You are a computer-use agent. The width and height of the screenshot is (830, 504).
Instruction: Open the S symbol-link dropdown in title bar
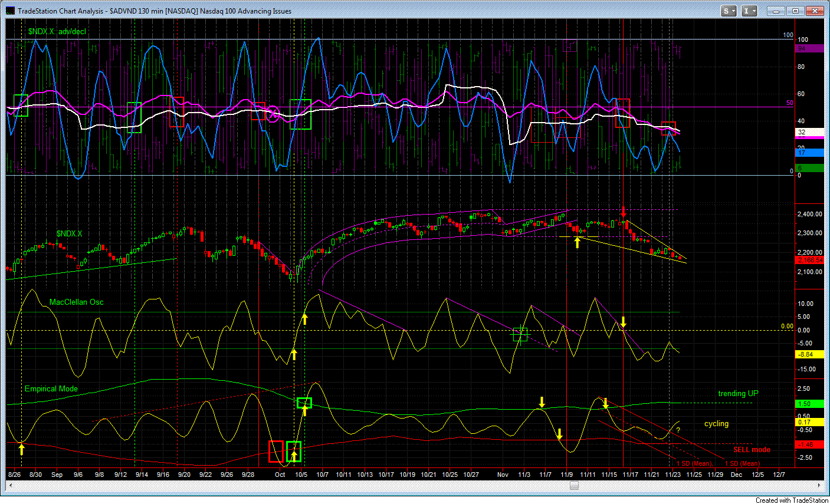pos(729,11)
